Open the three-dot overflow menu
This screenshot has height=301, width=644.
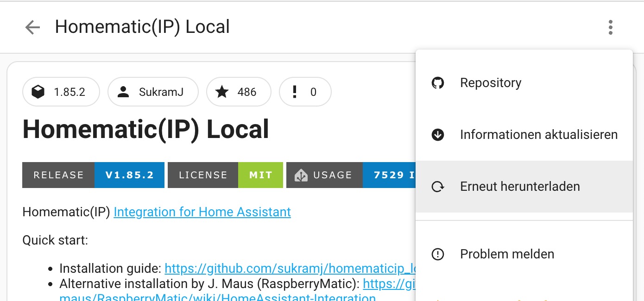pos(611,27)
